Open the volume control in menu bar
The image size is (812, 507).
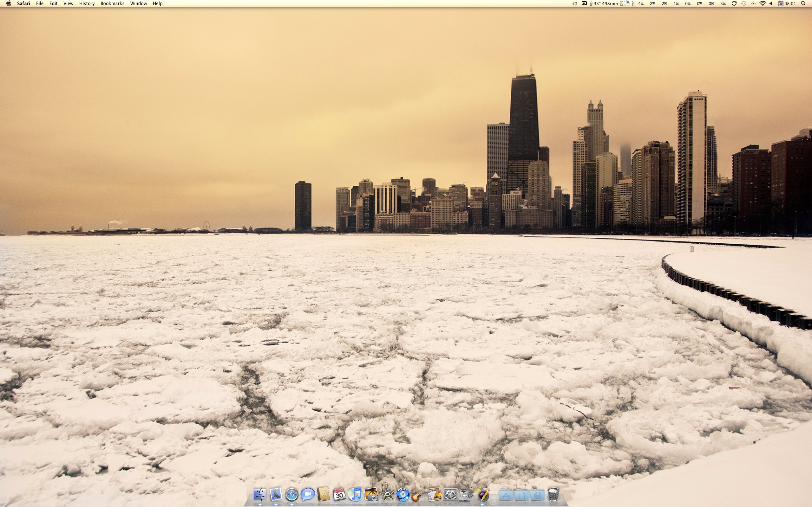point(771,3)
